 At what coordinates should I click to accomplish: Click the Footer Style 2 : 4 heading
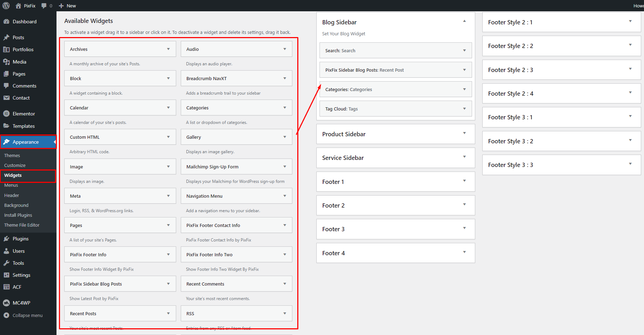coord(511,94)
